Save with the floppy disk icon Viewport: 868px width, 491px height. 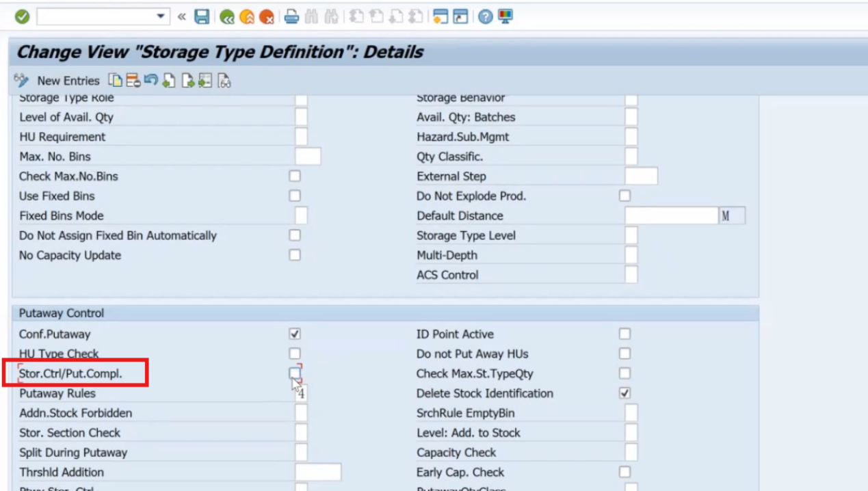(x=202, y=16)
